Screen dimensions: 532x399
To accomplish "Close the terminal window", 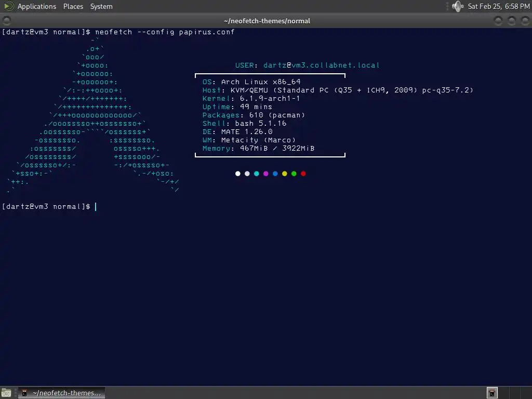I will coord(525,21).
